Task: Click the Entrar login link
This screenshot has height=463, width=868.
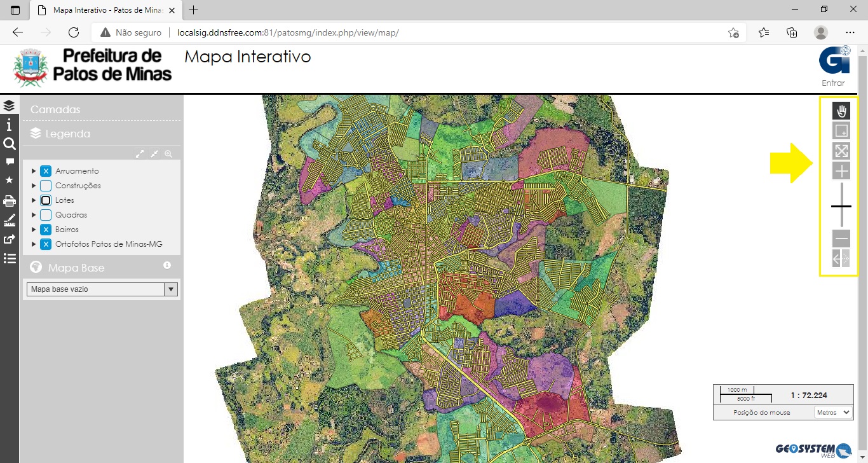Action: point(833,83)
